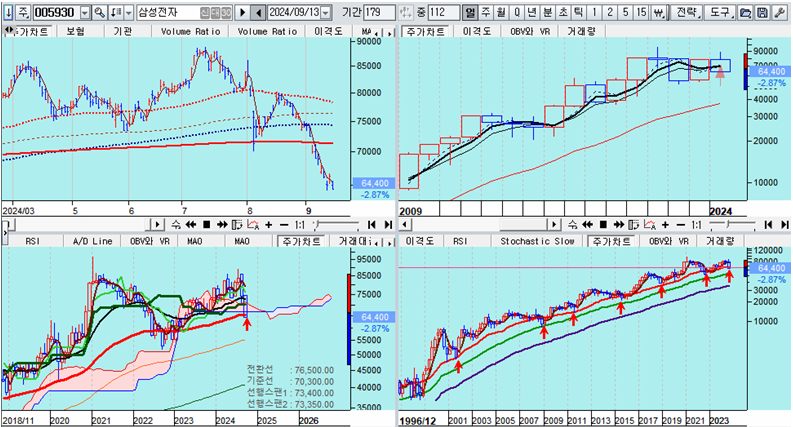
Task: Zoom in left chart with plus icon
Action: pos(269,225)
